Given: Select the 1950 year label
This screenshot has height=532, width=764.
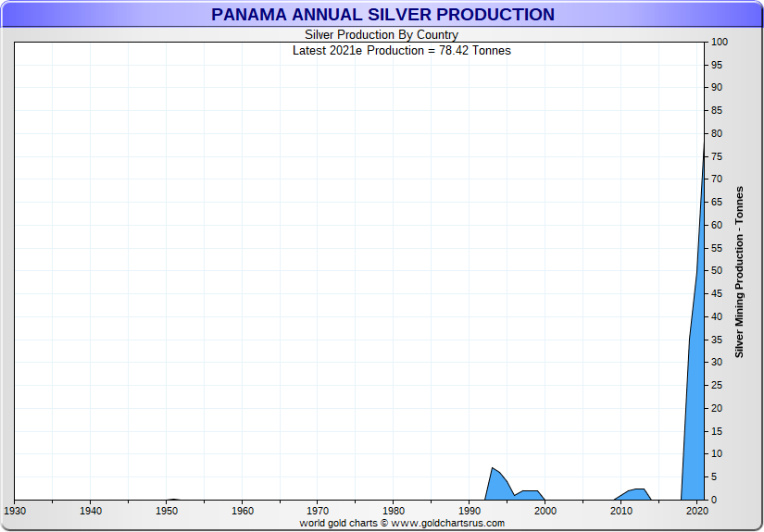Looking at the screenshot, I should (167, 510).
